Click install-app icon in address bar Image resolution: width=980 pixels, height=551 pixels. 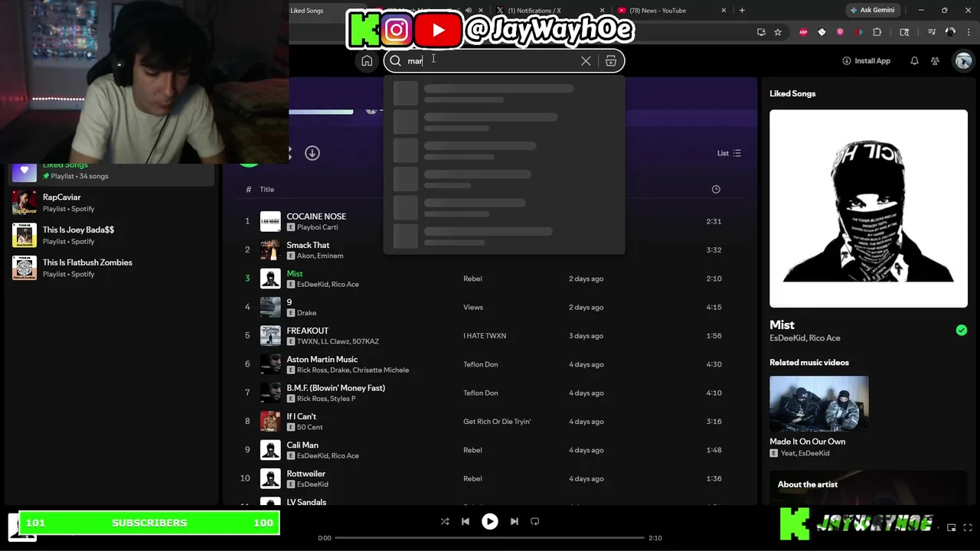coord(761,32)
